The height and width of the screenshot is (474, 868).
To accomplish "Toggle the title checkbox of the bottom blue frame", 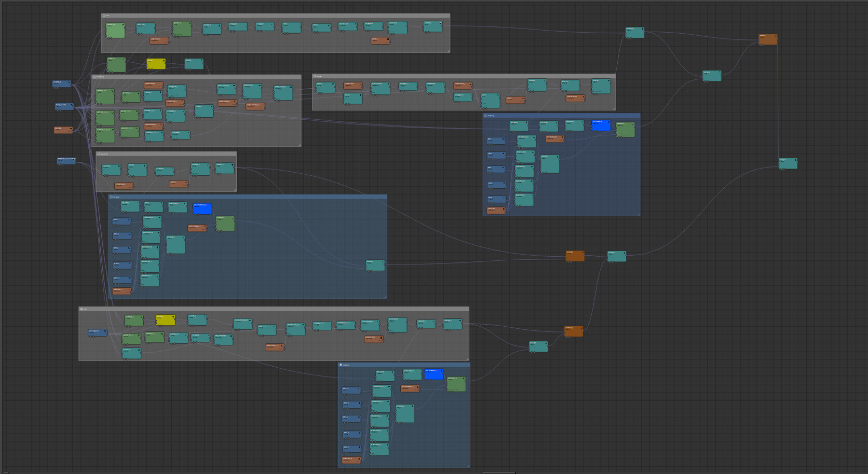I will click(341, 365).
